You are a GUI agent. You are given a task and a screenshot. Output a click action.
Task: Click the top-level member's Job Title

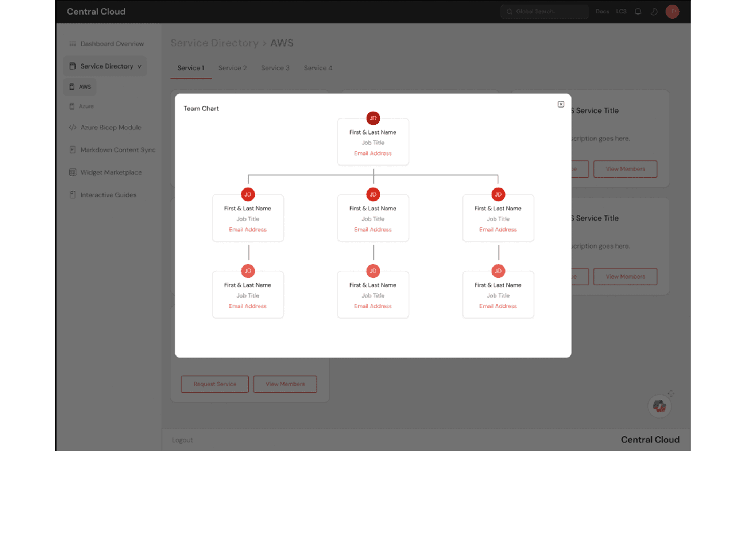373,143
